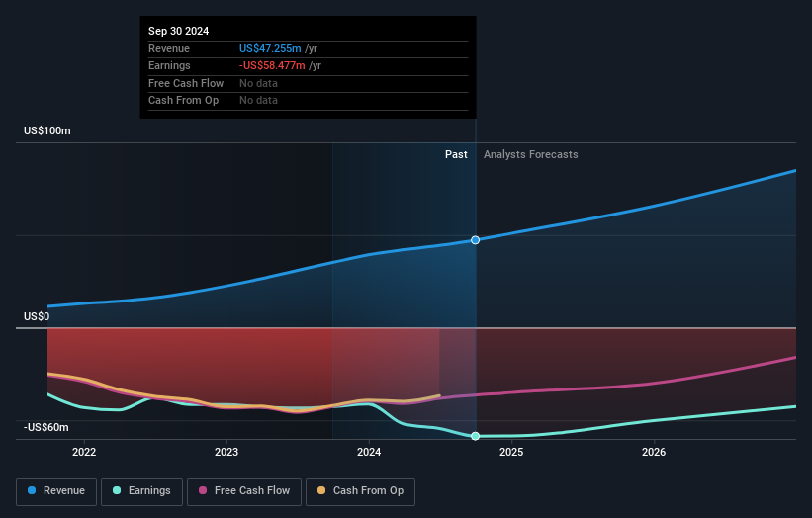This screenshot has height=518, width=812.
Task: Click the tooltip's Earnings row label
Action: pos(169,65)
